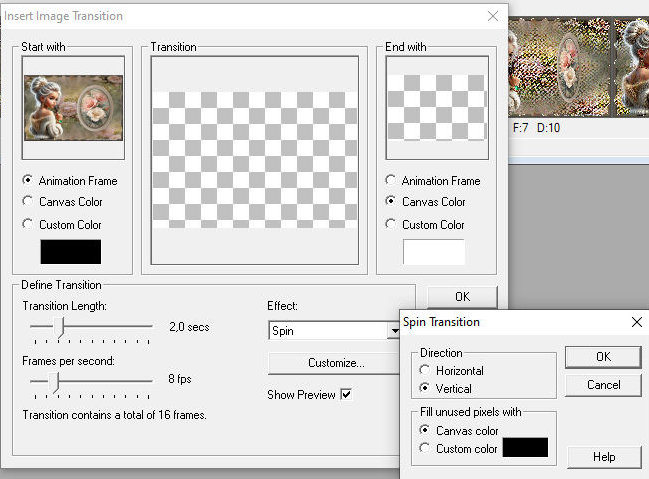This screenshot has width=649, height=479.
Task: Toggle the Show Preview checkbox
Action: (x=346, y=395)
